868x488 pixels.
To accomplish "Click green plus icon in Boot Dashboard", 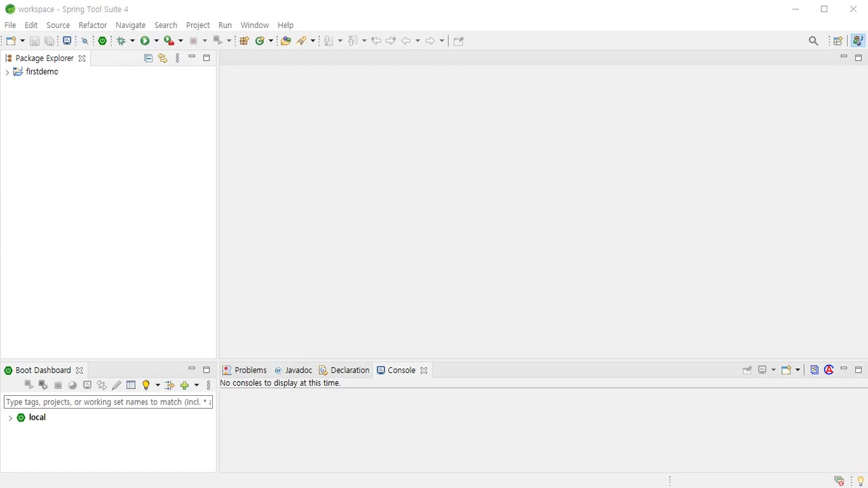I will click(x=184, y=385).
